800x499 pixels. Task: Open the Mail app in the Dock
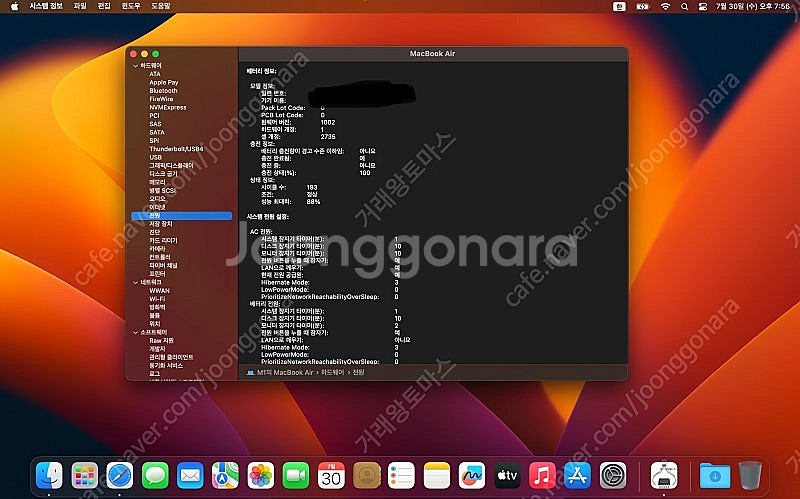click(190, 476)
